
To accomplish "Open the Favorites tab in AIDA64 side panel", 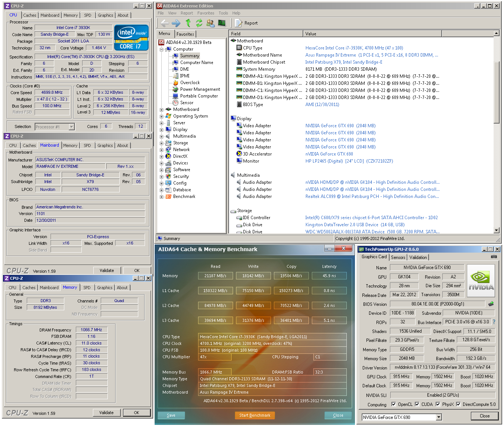I will tap(185, 34).
